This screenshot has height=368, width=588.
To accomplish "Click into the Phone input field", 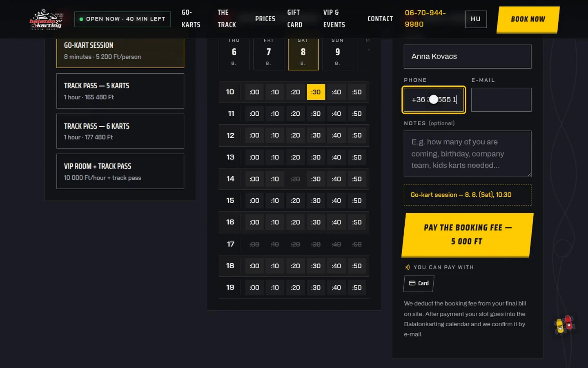I will tap(434, 100).
